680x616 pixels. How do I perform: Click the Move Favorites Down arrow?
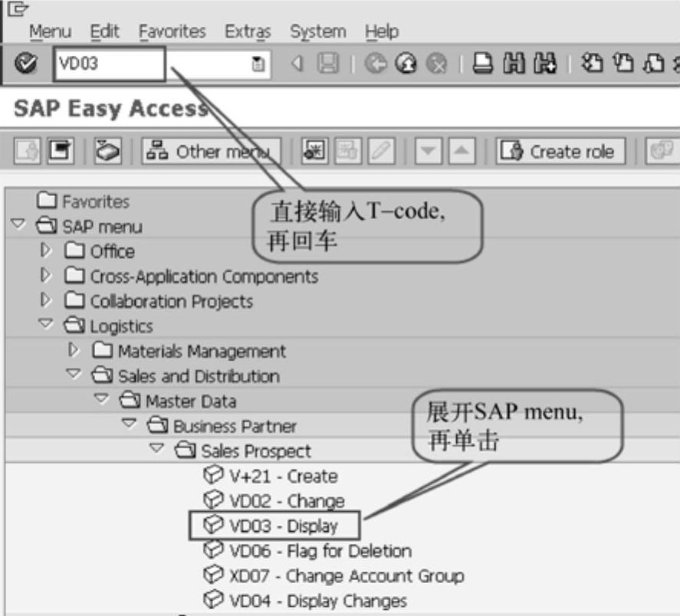[429, 151]
